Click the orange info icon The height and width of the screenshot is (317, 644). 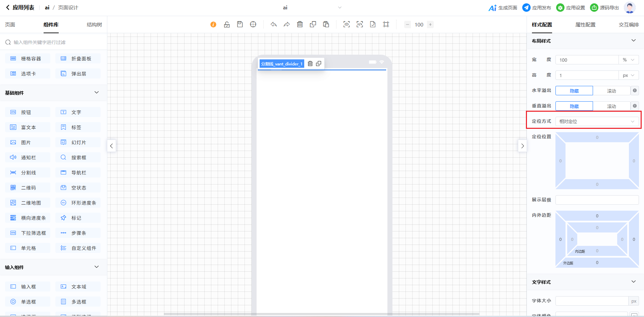(213, 24)
